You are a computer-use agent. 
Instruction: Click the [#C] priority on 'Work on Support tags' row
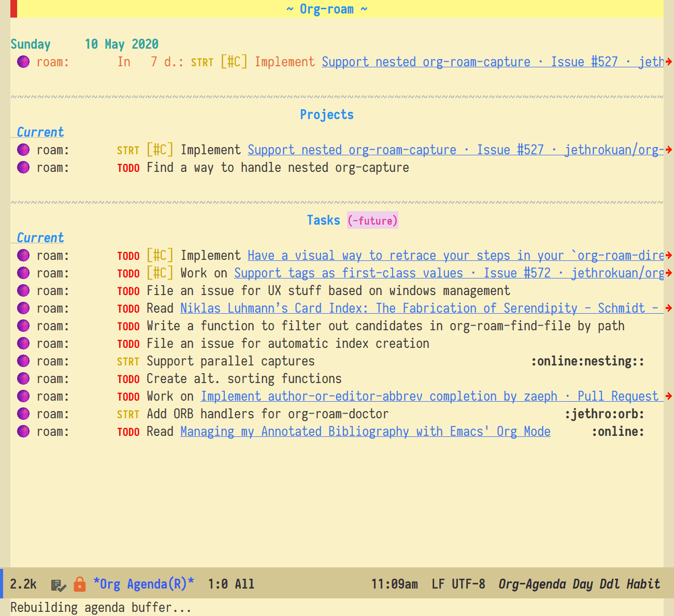[x=160, y=273]
